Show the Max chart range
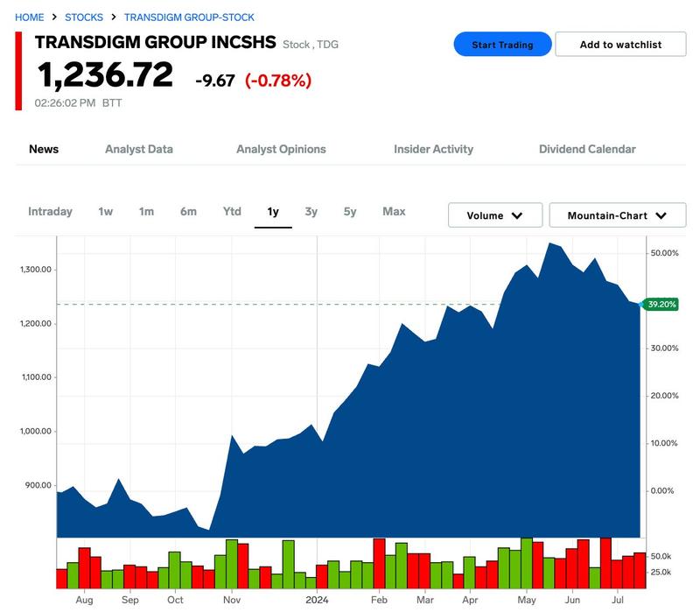Image resolution: width=700 pixels, height=612 pixels. click(x=394, y=211)
